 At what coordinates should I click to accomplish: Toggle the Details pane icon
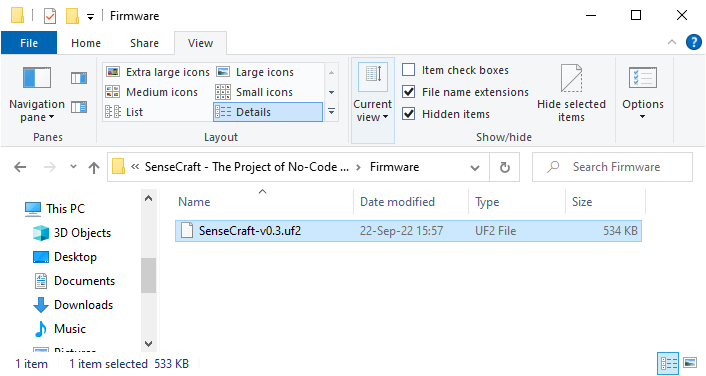[x=79, y=107]
